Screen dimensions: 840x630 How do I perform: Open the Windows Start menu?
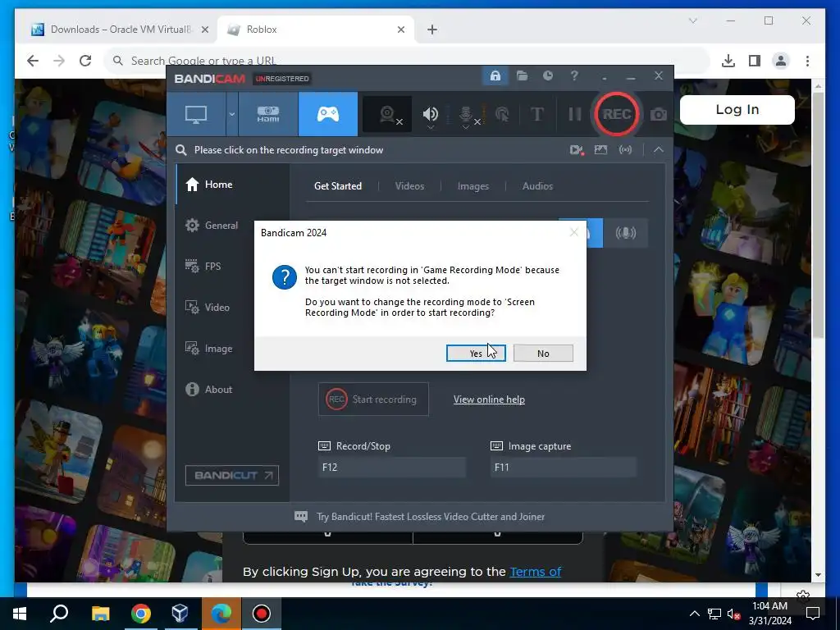click(x=20, y=614)
